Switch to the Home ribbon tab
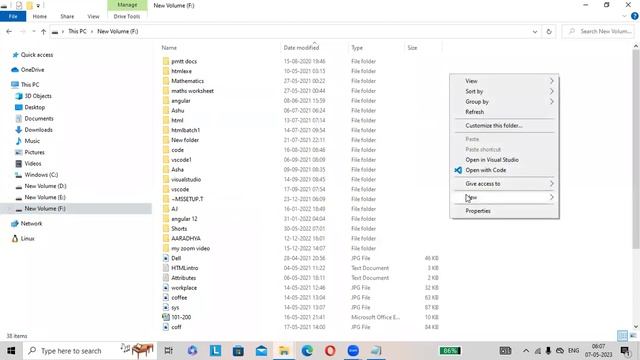The width and height of the screenshot is (640, 360). click(40, 16)
